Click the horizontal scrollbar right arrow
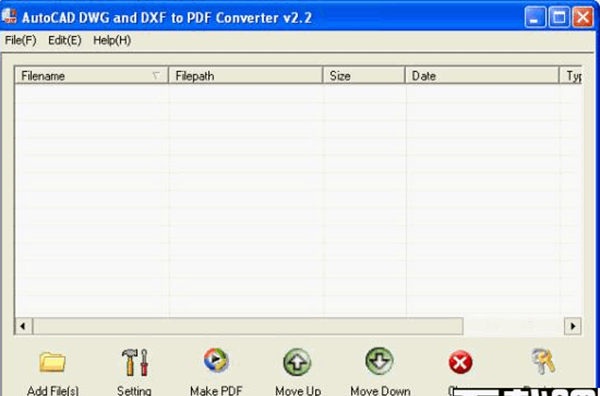This screenshot has width=600, height=396. 573,326
